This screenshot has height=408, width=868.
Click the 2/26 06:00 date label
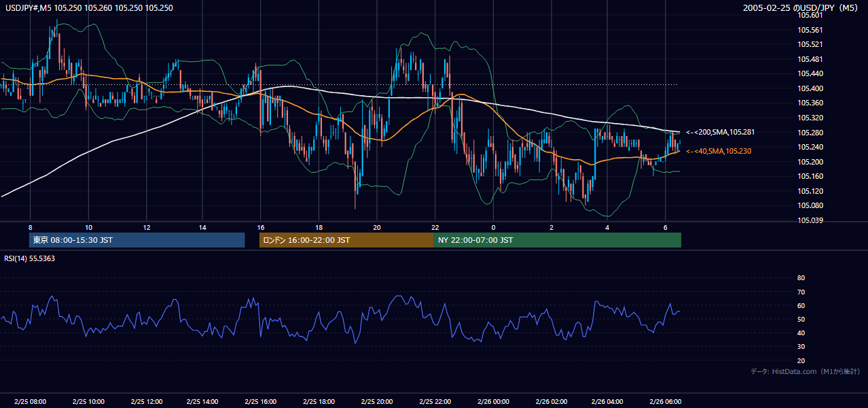[666, 402]
